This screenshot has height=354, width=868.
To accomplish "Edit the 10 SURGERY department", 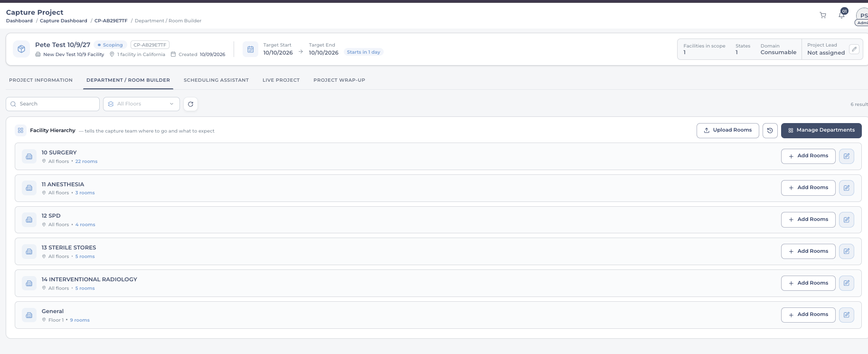I will pyautogui.click(x=847, y=156).
